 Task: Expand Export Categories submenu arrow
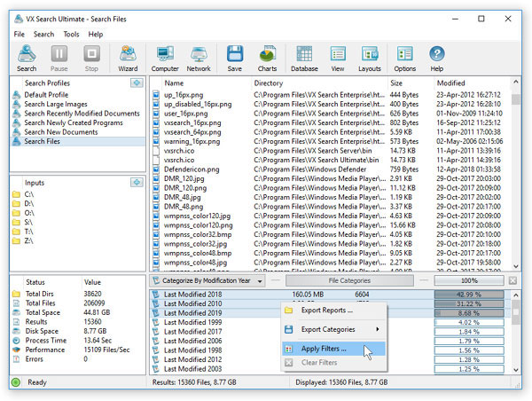click(x=378, y=329)
